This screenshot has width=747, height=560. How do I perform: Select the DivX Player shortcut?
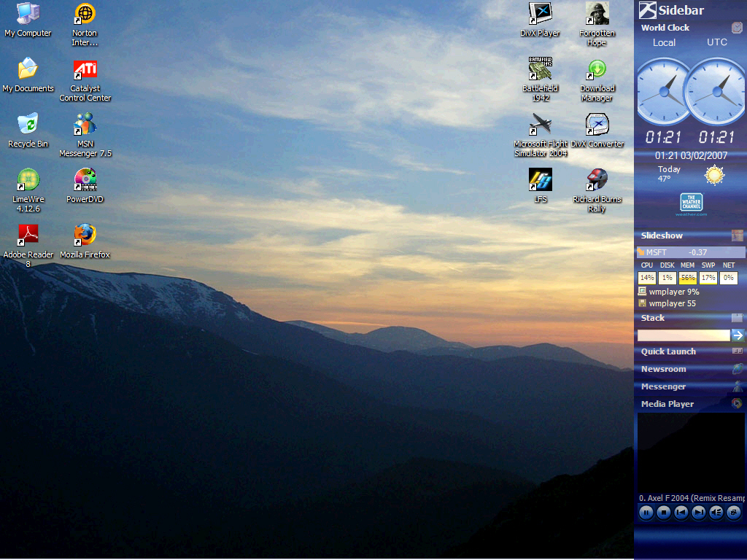(x=541, y=20)
